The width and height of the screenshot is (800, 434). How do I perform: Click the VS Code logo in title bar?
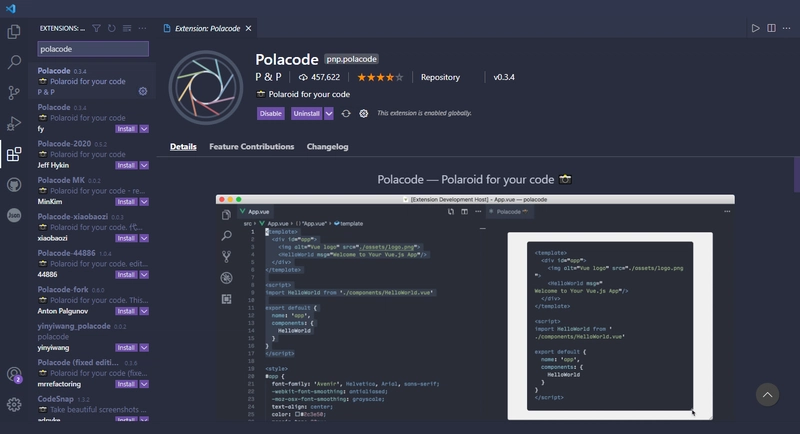coord(11,8)
